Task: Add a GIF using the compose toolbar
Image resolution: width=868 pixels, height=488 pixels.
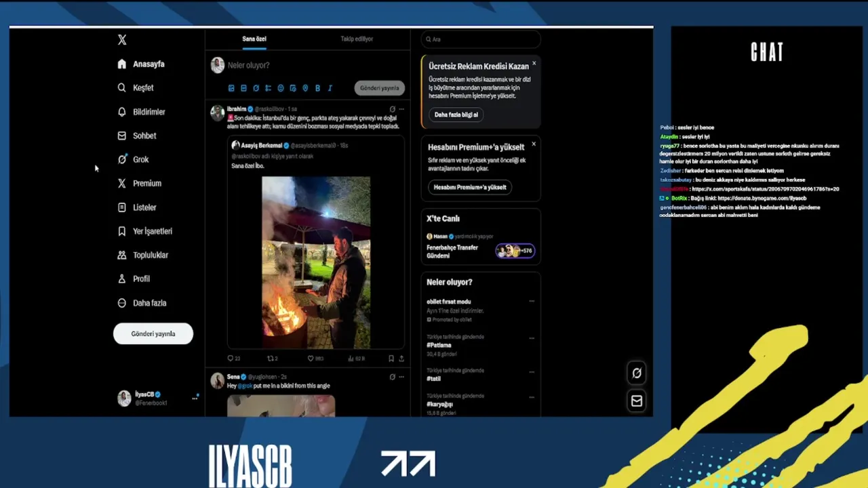Action: click(243, 88)
